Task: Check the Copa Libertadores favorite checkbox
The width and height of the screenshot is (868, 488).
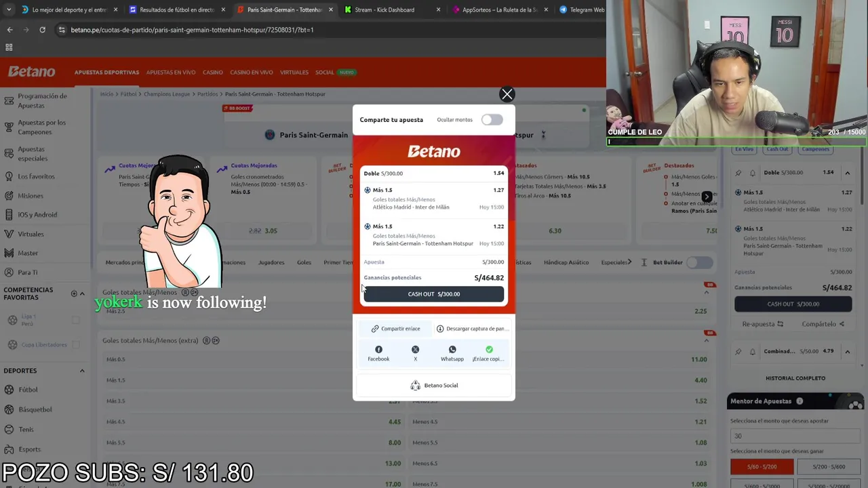Action: (75, 344)
